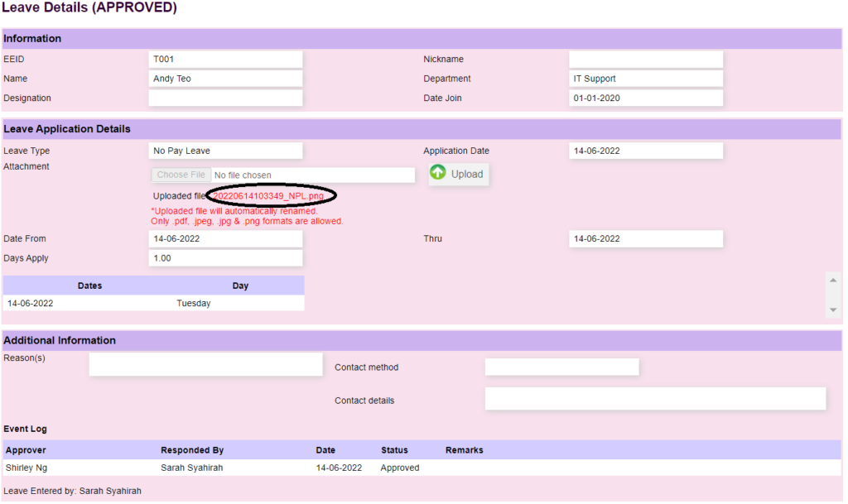Click the empty Nickname field
848x504 pixels.
coord(646,60)
